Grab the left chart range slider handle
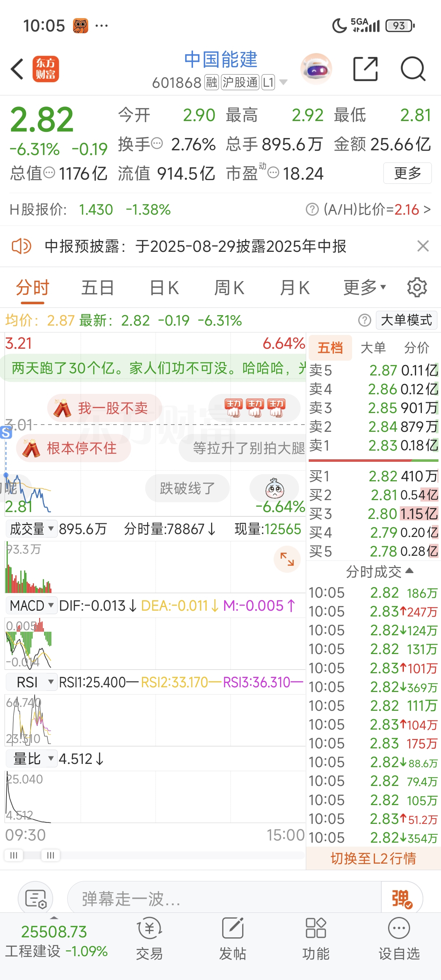 pyautogui.click(x=14, y=855)
